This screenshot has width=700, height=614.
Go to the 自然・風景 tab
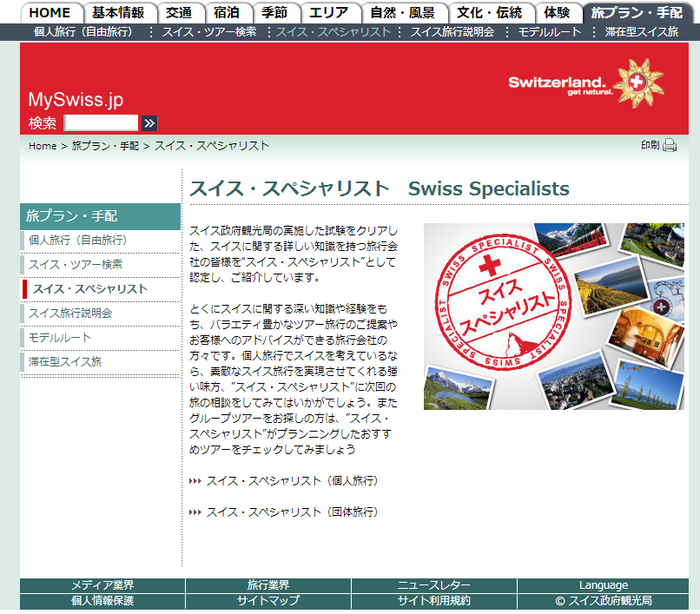(x=403, y=12)
